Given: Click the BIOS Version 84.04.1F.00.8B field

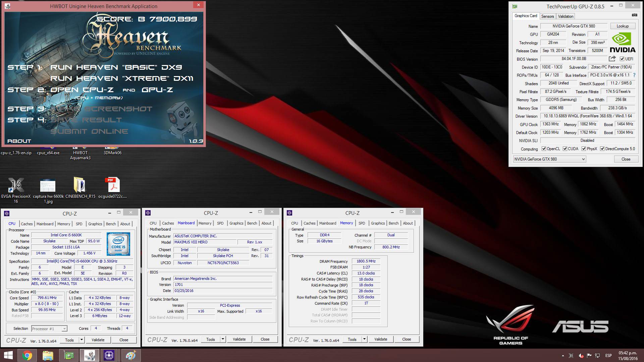Looking at the screenshot, I should (574, 59).
